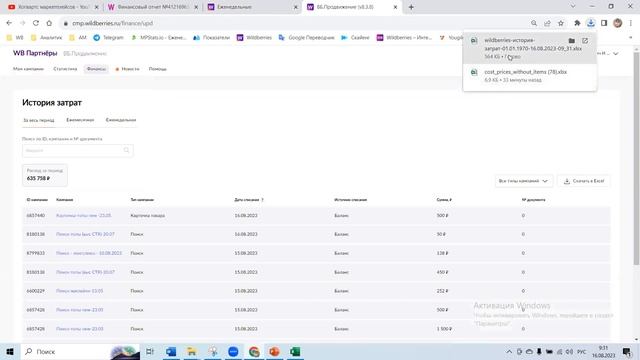Open campaign link in row 6600229
Screen dimensions: 640x360
tap(80, 291)
